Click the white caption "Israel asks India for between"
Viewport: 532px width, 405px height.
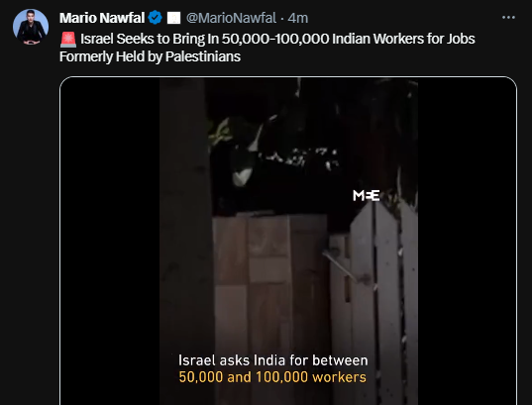273,360
